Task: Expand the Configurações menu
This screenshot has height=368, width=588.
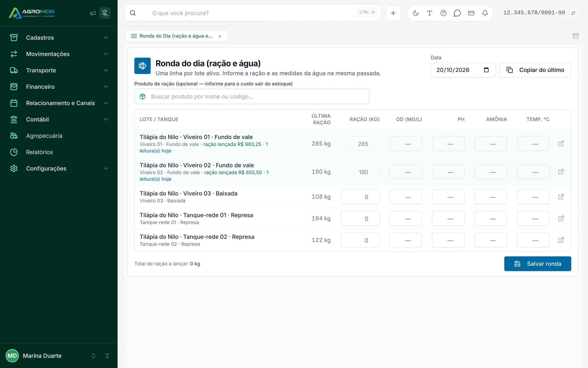Action: 59,168
